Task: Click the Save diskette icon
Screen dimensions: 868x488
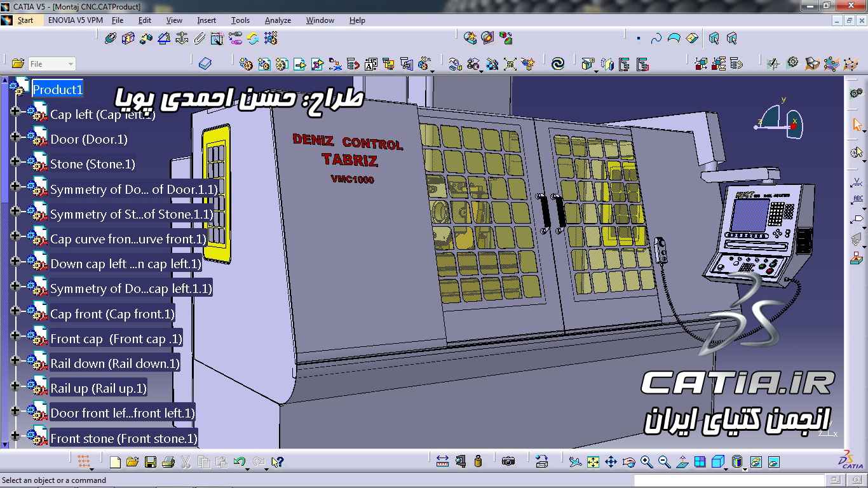Action: point(151,462)
